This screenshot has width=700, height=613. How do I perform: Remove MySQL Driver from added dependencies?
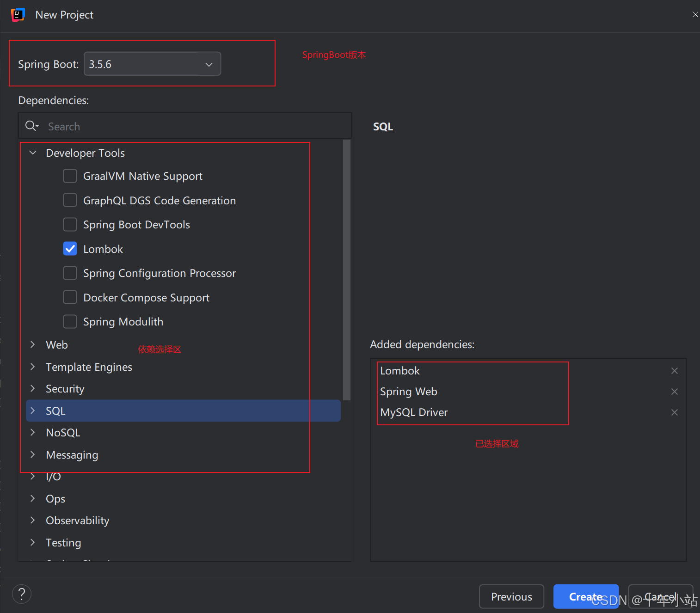(x=675, y=412)
